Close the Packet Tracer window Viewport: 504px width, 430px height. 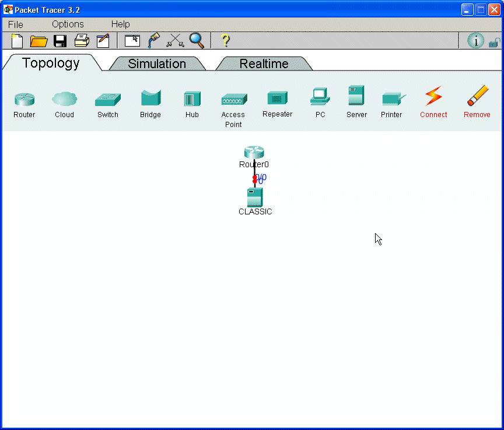(494, 10)
